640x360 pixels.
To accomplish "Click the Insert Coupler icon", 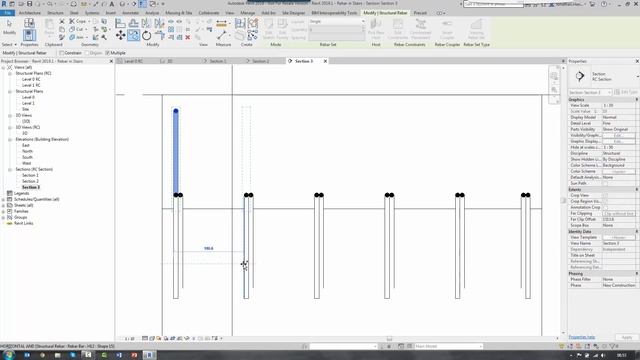I will coord(447,29).
